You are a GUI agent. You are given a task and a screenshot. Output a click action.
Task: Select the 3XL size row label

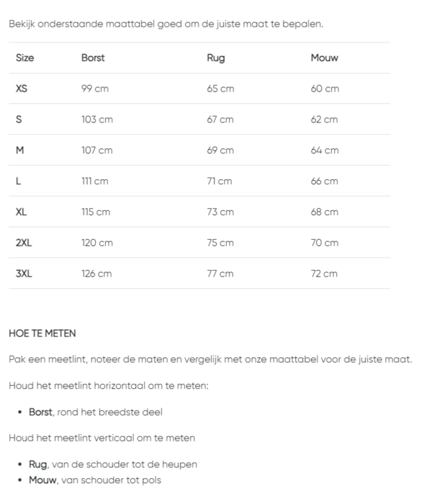tap(24, 274)
